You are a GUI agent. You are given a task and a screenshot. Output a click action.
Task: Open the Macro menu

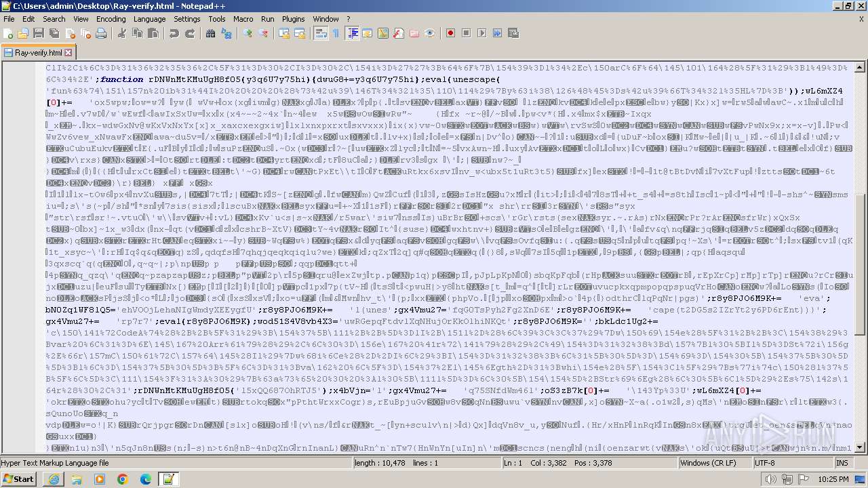point(243,19)
